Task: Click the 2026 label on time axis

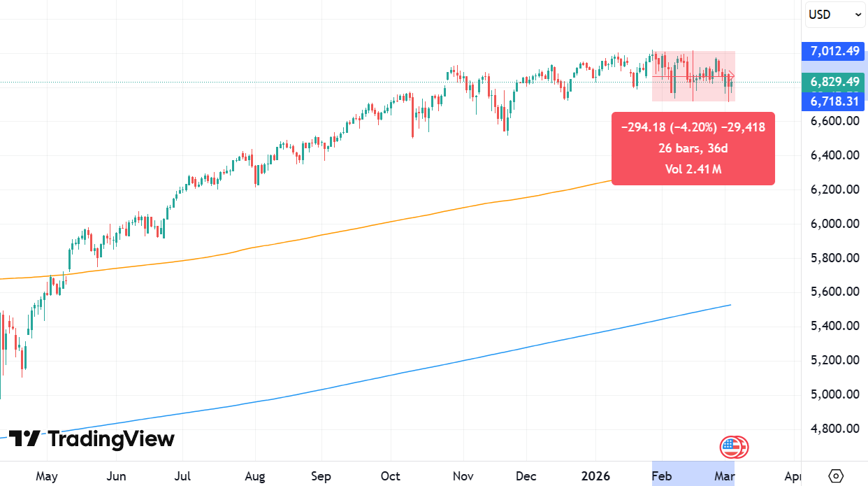Action: (x=595, y=476)
